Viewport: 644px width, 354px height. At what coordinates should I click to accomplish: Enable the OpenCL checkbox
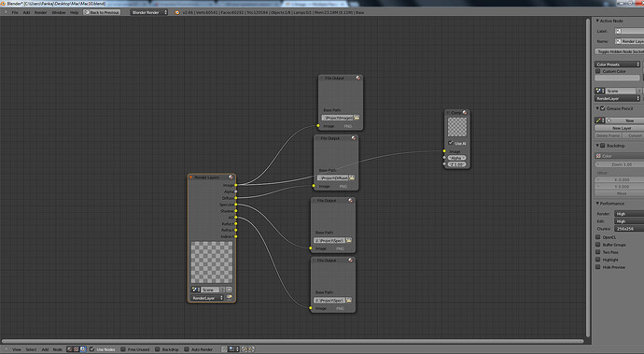pyautogui.click(x=598, y=237)
